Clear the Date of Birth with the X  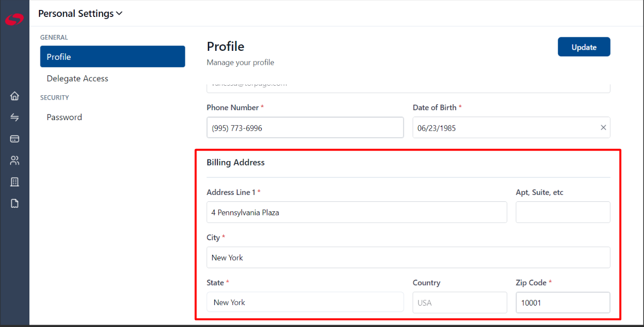(x=603, y=128)
